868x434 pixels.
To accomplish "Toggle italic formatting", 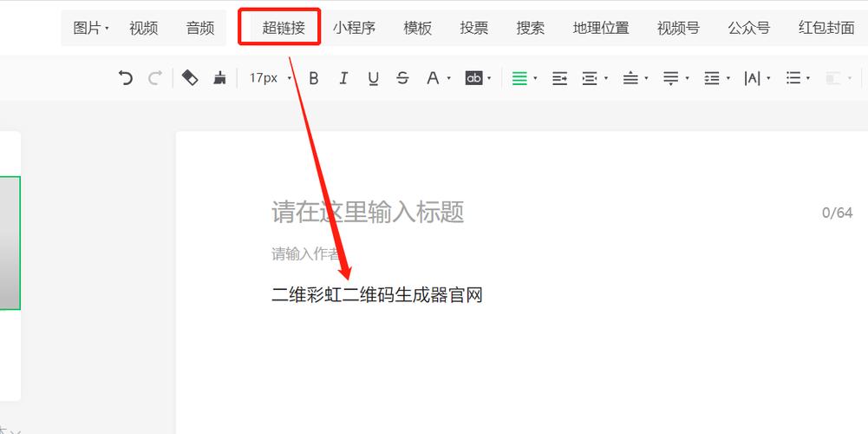I will [343, 78].
